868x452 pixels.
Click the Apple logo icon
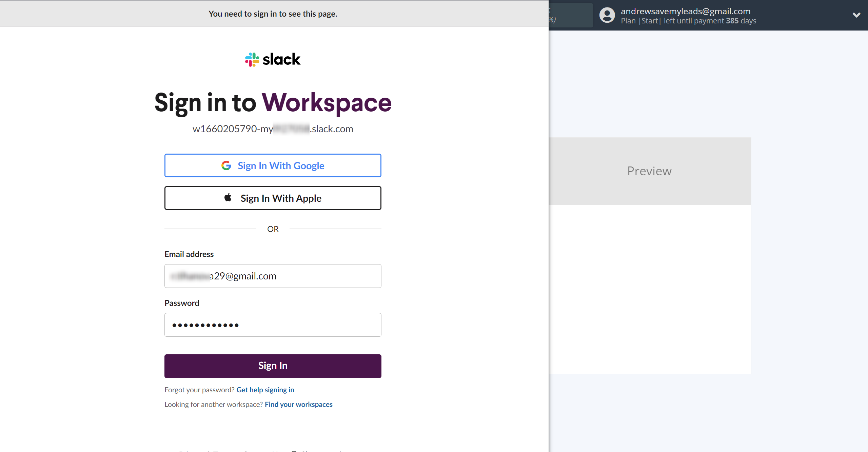228,197
